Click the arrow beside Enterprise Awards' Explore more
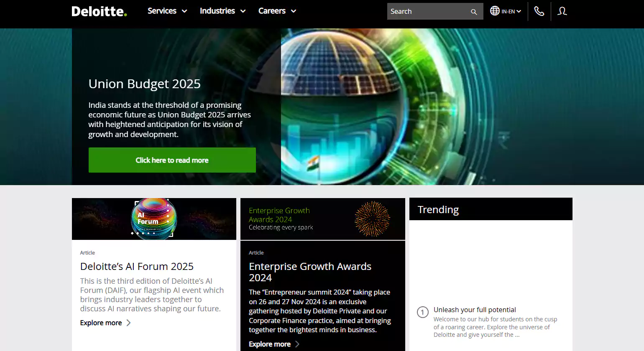The height and width of the screenshot is (351, 644). (x=297, y=344)
